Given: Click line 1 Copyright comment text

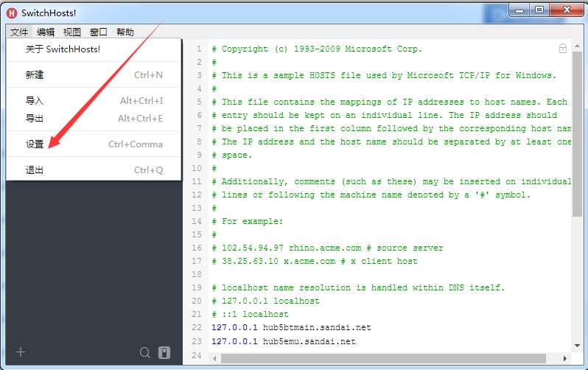Looking at the screenshot, I should pos(317,49).
